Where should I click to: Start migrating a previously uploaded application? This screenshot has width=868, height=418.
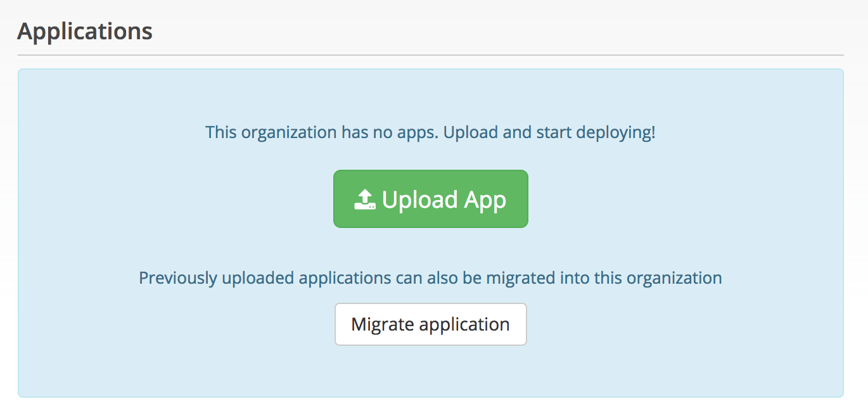(x=430, y=324)
